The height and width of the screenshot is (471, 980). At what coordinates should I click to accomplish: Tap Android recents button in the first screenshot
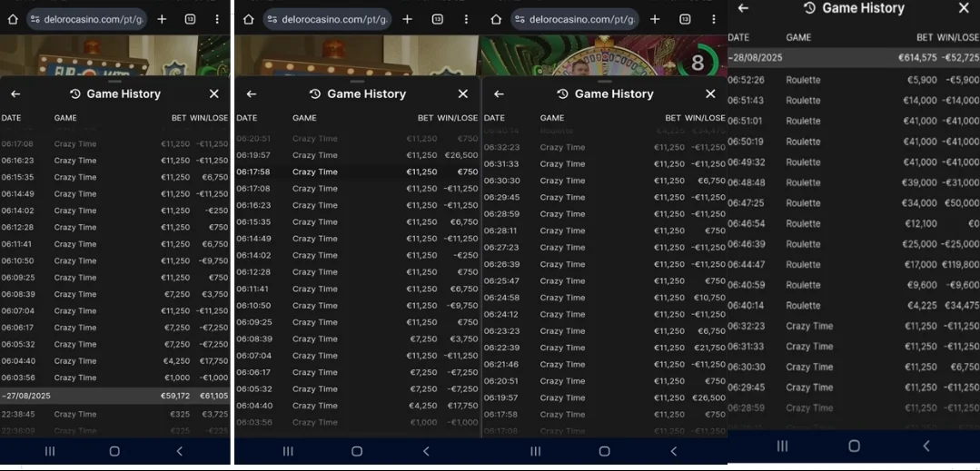[50, 451]
